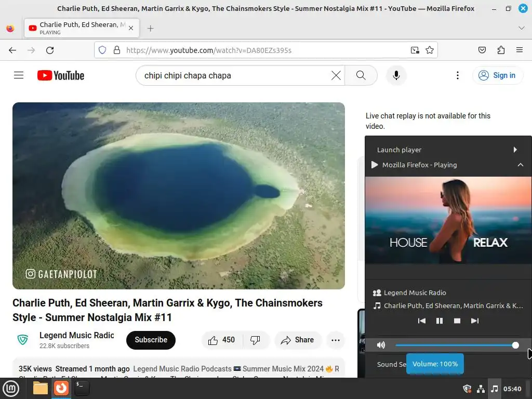
Task: Dislike the video with thumbs down
Action: (x=255, y=340)
